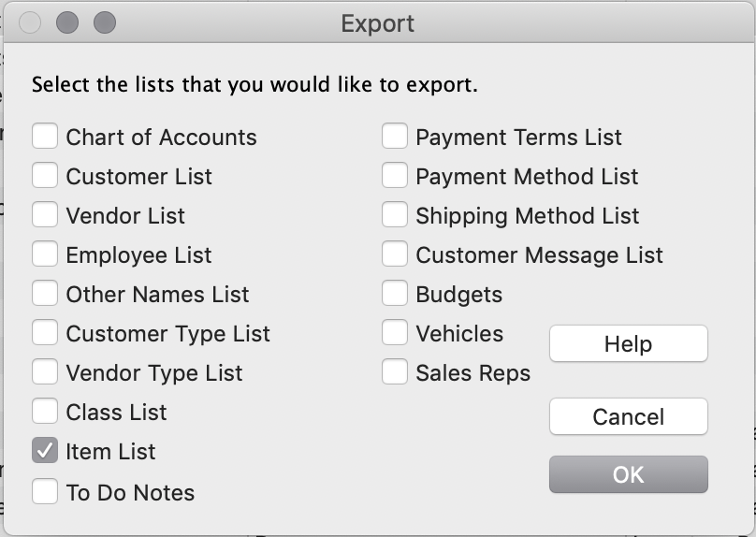Tick the Payment Method List checkbox

(395, 175)
